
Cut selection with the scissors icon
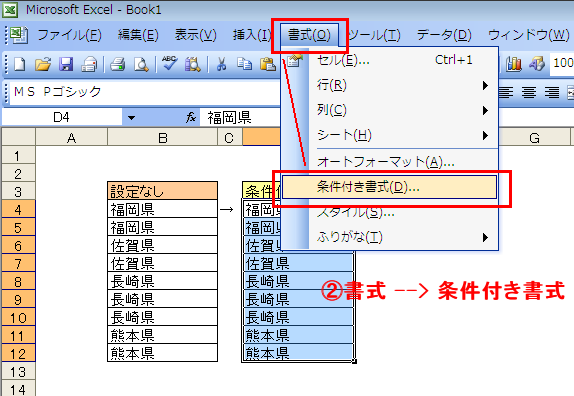221,64
